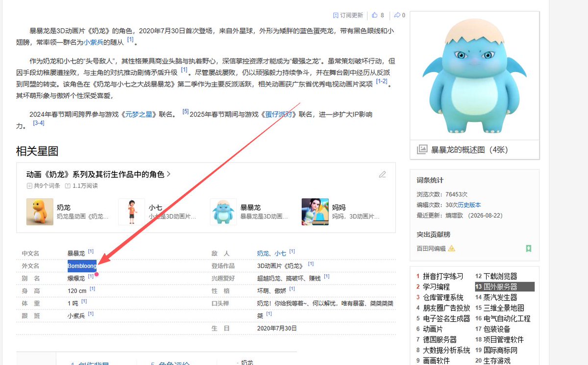Screen dimensions: 588x365
Task: Click the 浏览次数：76453次 statistic
Action: [x=442, y=195]
